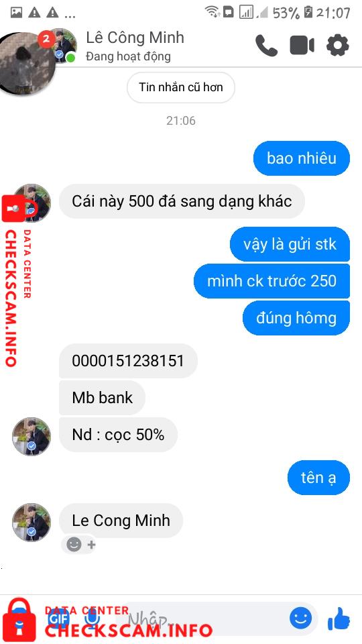Tap the "Mb bank" message bubble
Screen dimensions: 362x644
coord(102,398)
